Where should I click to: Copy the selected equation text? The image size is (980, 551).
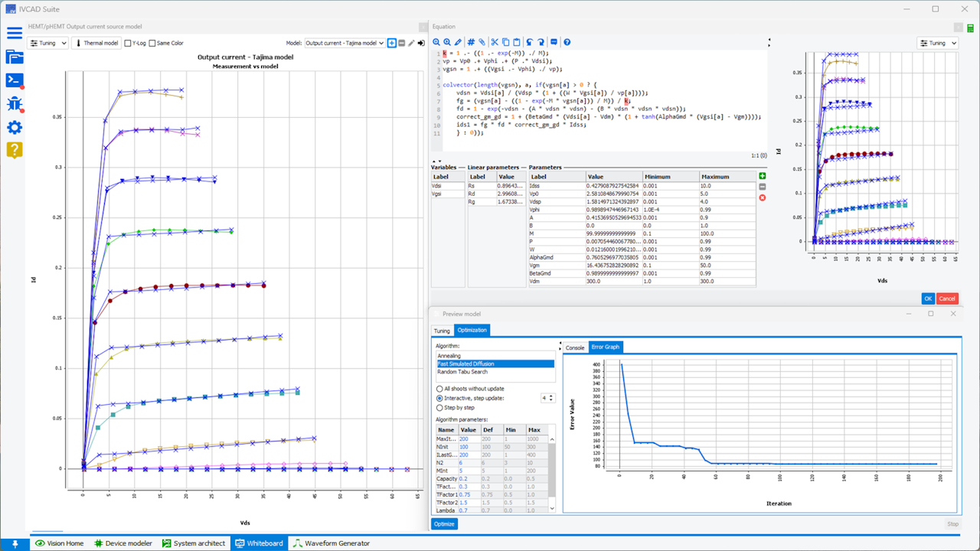[x=505, y=42]
